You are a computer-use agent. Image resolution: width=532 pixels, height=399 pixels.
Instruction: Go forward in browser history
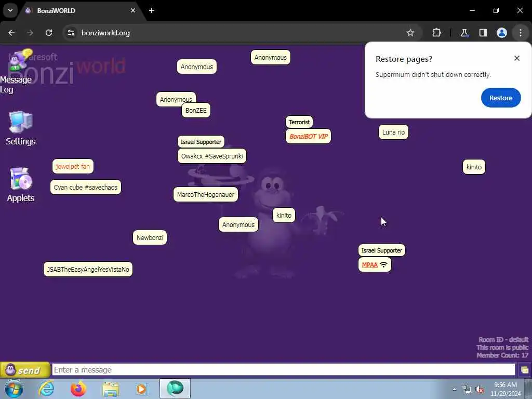[x=30, y=33]
